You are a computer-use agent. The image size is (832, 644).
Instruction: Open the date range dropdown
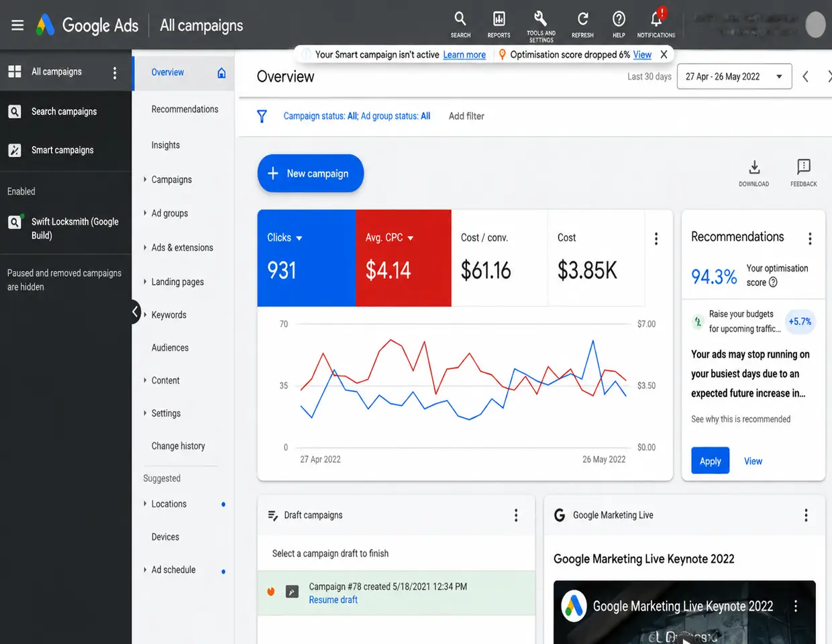click(735, 76)
